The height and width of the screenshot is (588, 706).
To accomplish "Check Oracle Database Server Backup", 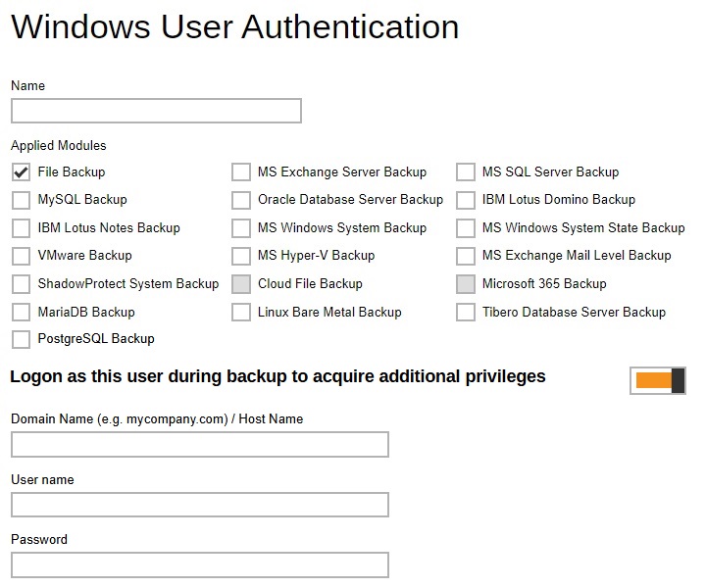I will 241,200.
